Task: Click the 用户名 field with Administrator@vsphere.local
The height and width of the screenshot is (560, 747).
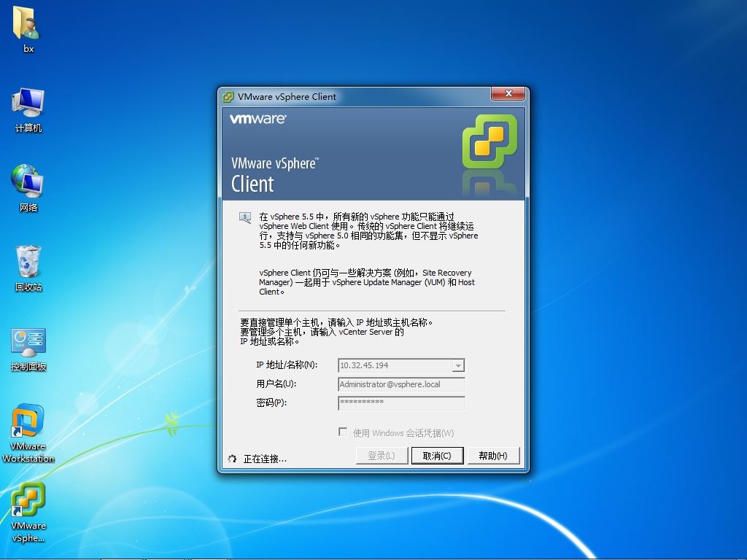Action: 402,384
